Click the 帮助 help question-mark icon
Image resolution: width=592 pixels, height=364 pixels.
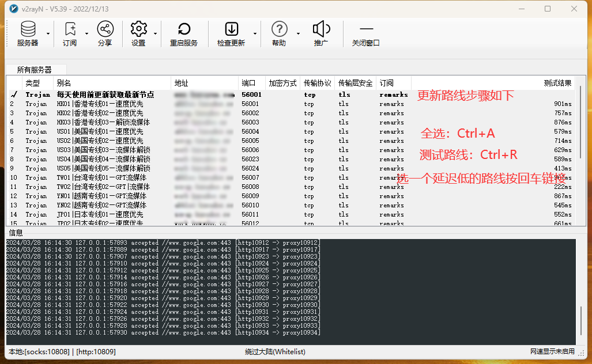(279, 29)
